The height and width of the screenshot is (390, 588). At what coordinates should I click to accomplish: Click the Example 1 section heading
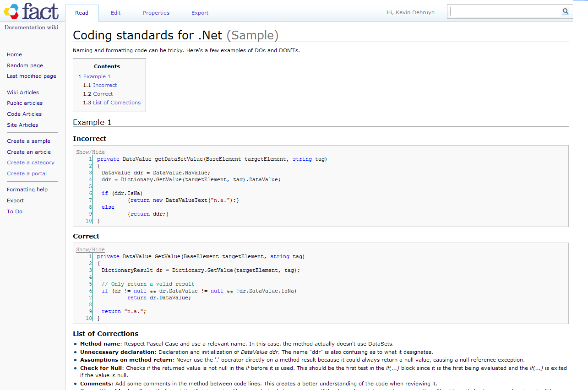[92, 123]
